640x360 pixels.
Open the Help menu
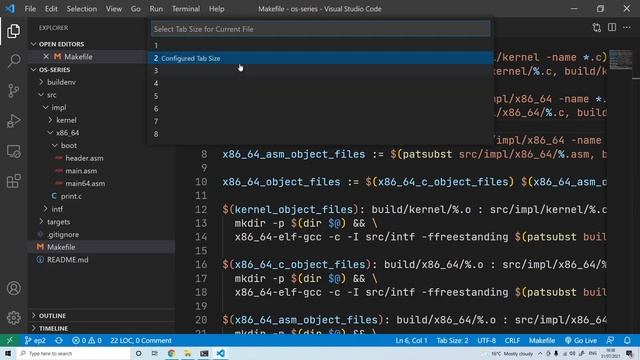[216, 9]
